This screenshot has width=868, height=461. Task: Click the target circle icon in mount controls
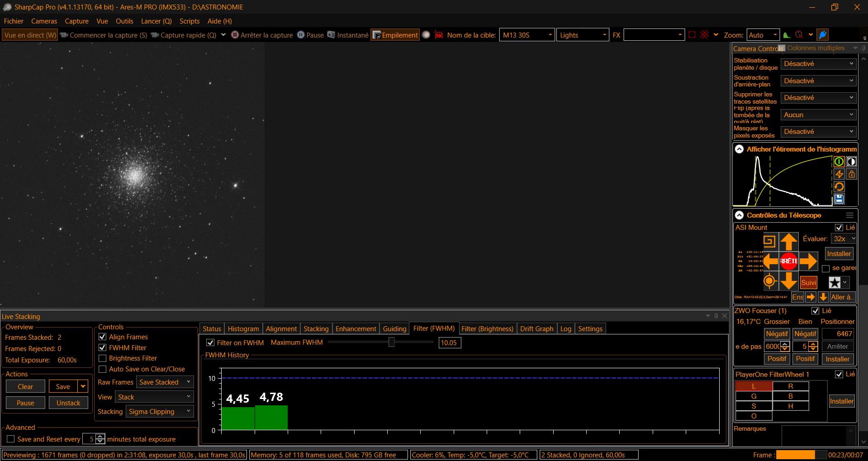(x=769, y=281)
